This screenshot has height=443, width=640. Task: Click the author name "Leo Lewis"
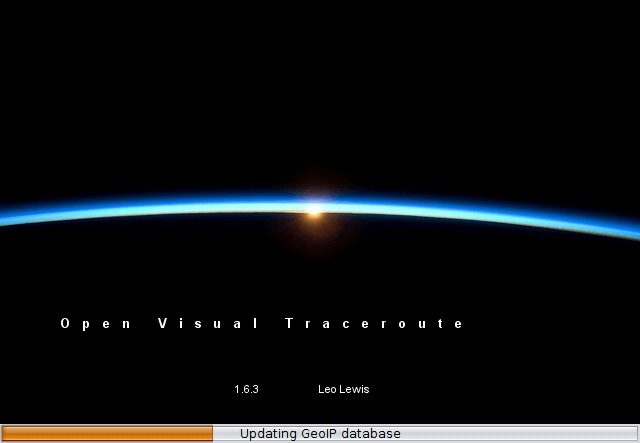343,389
